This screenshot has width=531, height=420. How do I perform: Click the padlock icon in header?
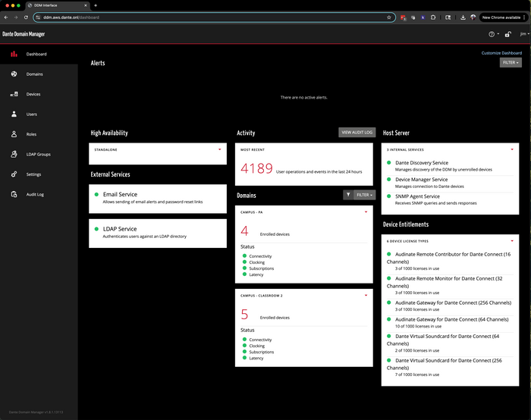click(507, 34)
